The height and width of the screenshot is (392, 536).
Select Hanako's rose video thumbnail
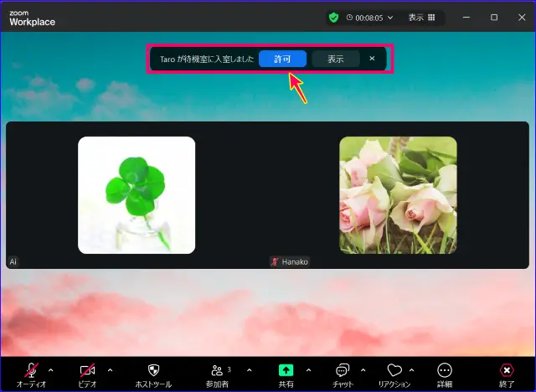398,195
